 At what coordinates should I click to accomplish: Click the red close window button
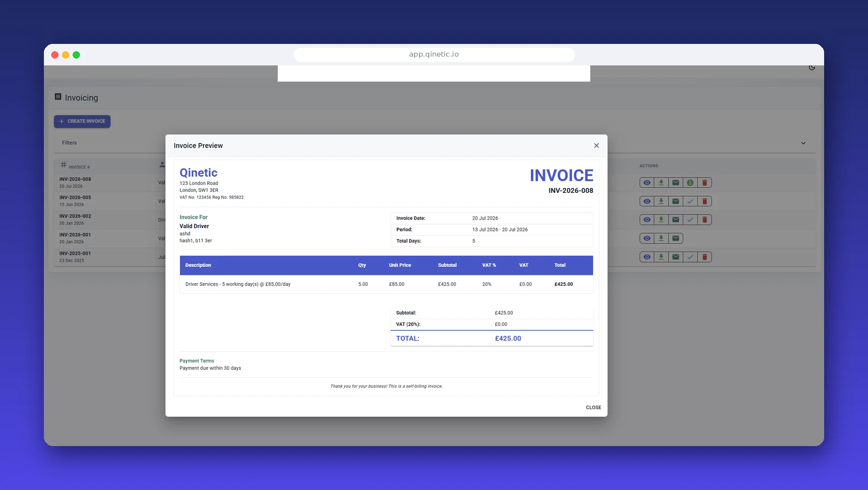tap(55, 55)
